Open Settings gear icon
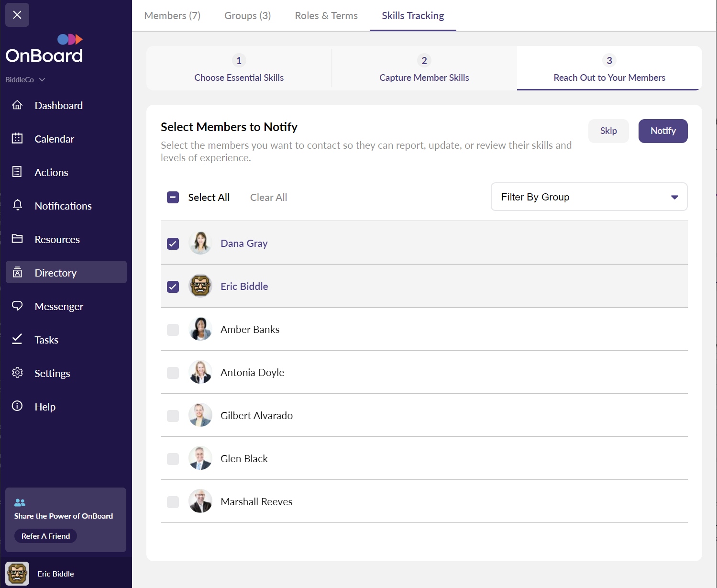The width and height of the screenshot is (717, 588). 17,373
